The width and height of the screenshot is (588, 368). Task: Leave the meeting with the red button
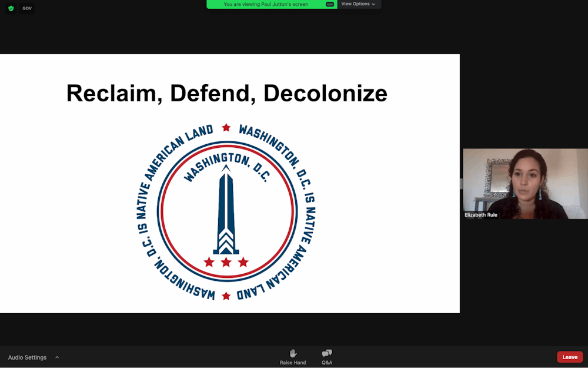569,357
